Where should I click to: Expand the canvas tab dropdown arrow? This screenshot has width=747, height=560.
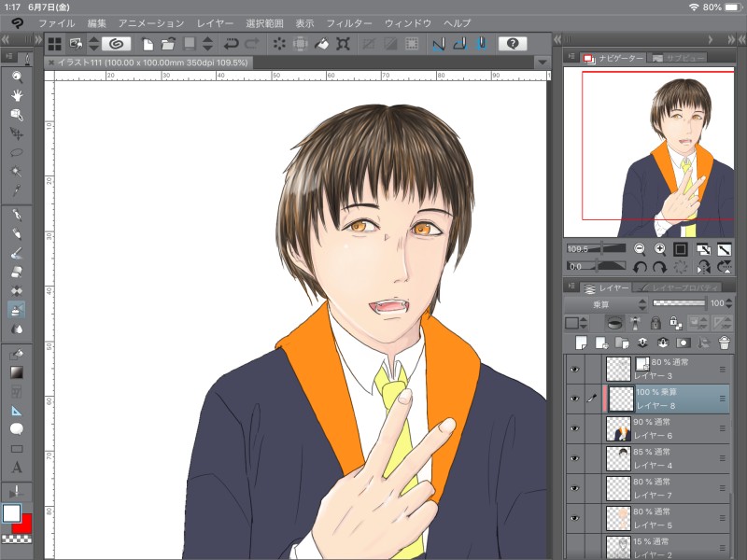pyautogui.click(x=542, y=62)
